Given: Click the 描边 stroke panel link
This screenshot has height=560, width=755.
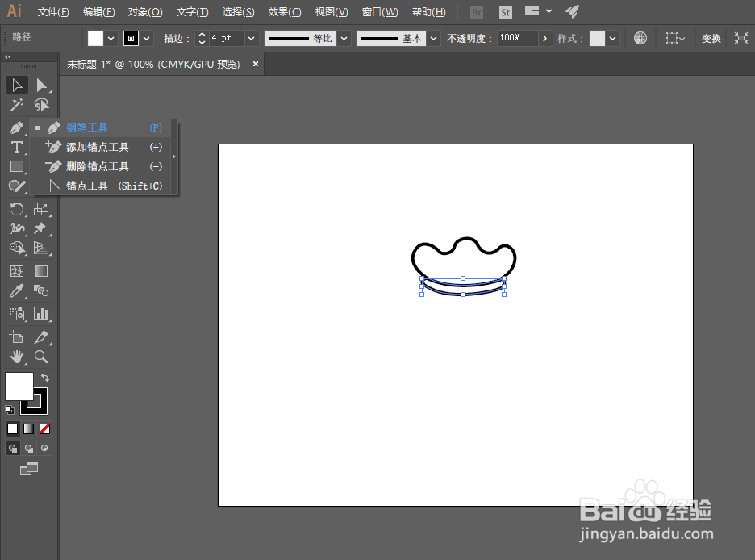Looking at the screenshot, I should (177, 38).
